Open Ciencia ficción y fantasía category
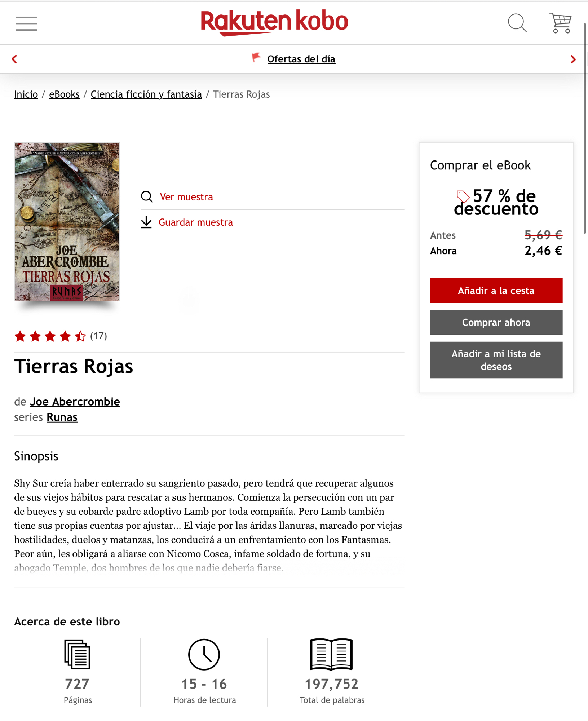588x721 pixels. tap(146, 94)
